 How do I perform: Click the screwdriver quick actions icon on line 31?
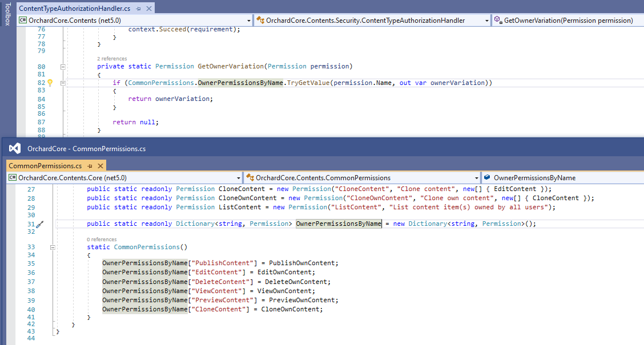coord(40,225)
